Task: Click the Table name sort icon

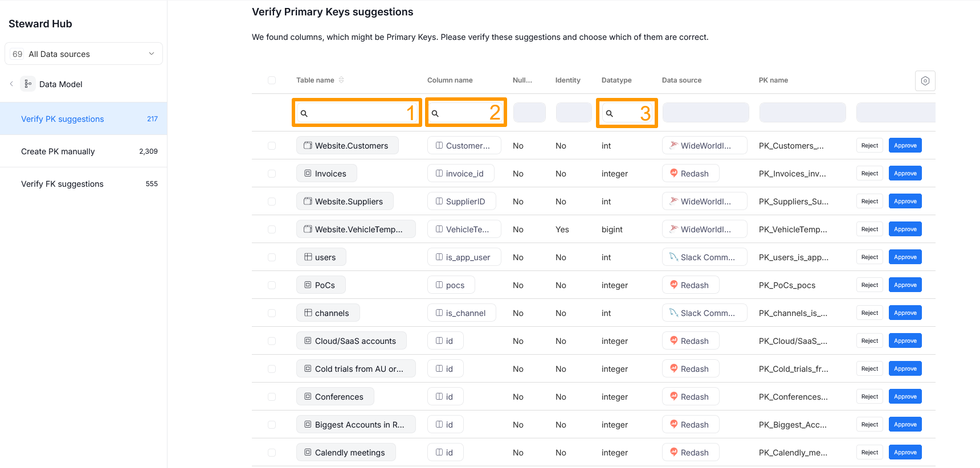Action: [341, 80]
